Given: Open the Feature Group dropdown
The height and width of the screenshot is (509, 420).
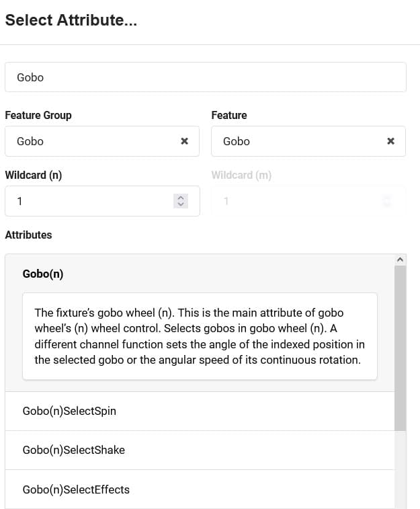Looking at the screenshot, I should (94, 141).
